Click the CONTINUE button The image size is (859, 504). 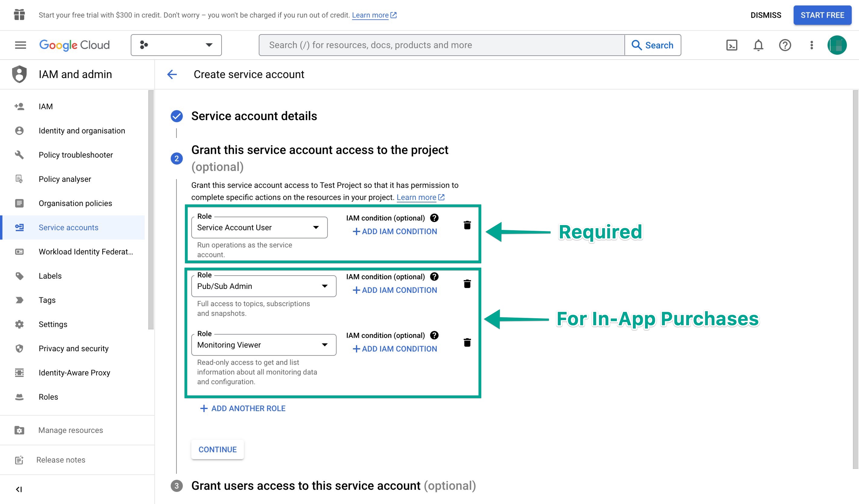click(x=218, y=450)
